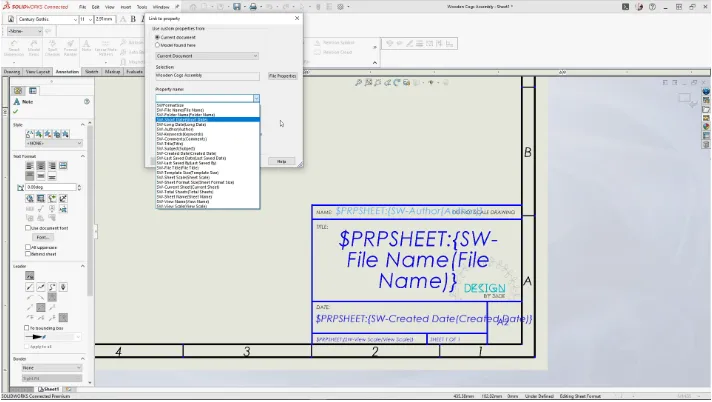Click the Smart Dimension tool in the ribbon
The width and height of the screenshot is (712, 402).
[14, 47]
